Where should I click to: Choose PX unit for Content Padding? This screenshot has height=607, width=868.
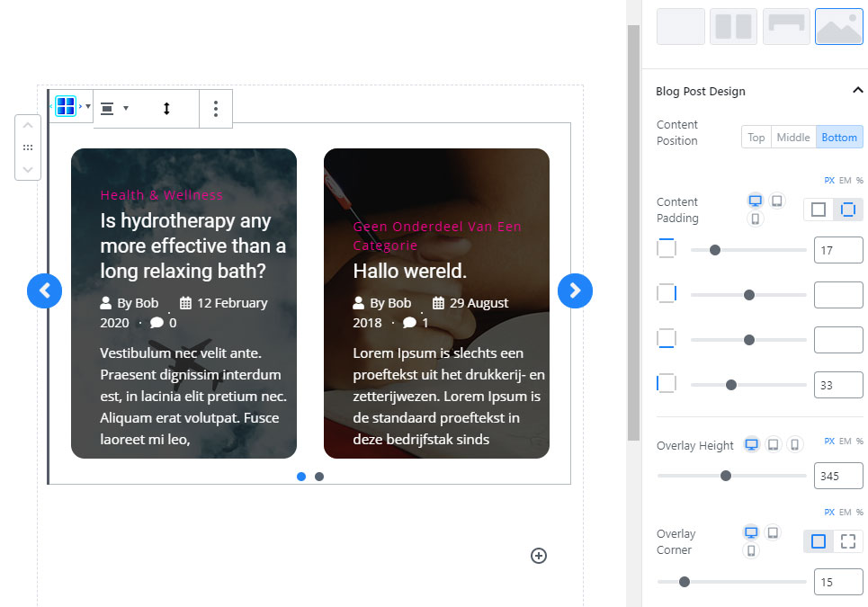pos(829,181)
